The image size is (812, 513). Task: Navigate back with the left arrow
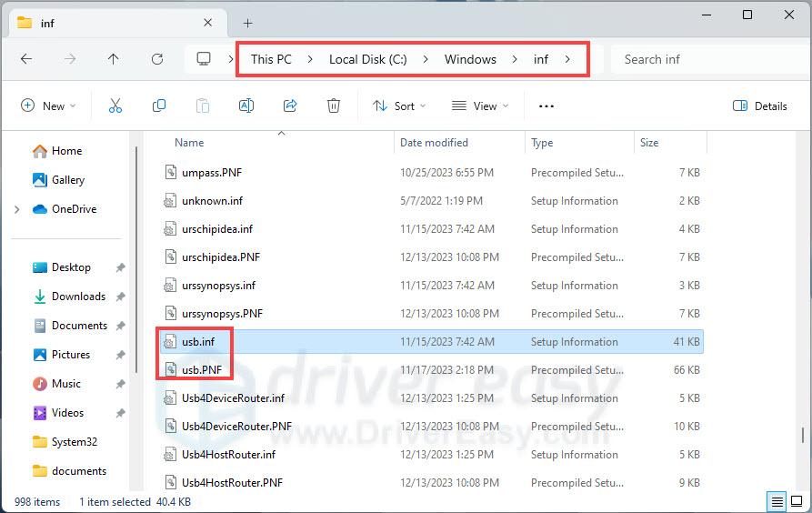[26, 59]
